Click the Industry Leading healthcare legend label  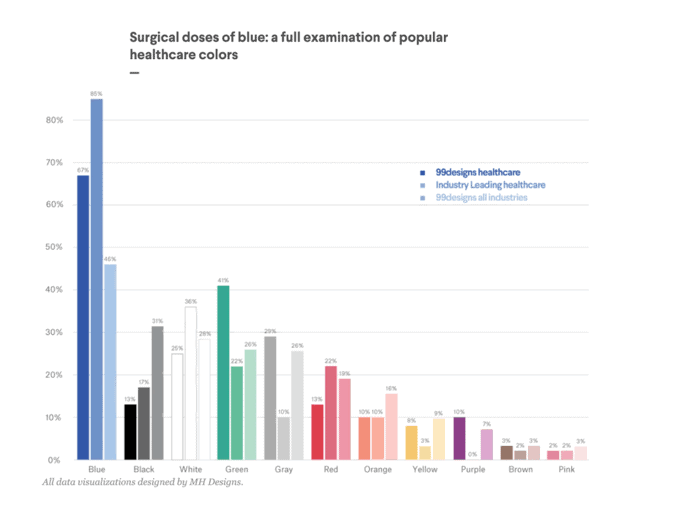coord(490,185)
